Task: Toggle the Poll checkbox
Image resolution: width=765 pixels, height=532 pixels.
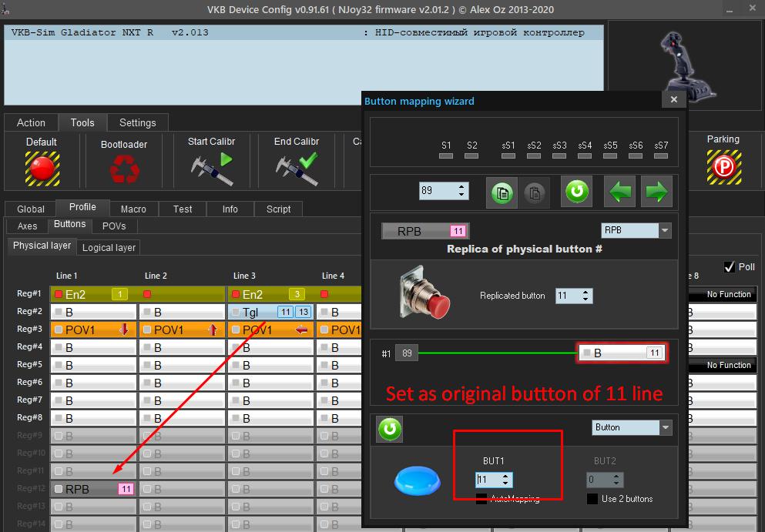Action: click(730, 266)
